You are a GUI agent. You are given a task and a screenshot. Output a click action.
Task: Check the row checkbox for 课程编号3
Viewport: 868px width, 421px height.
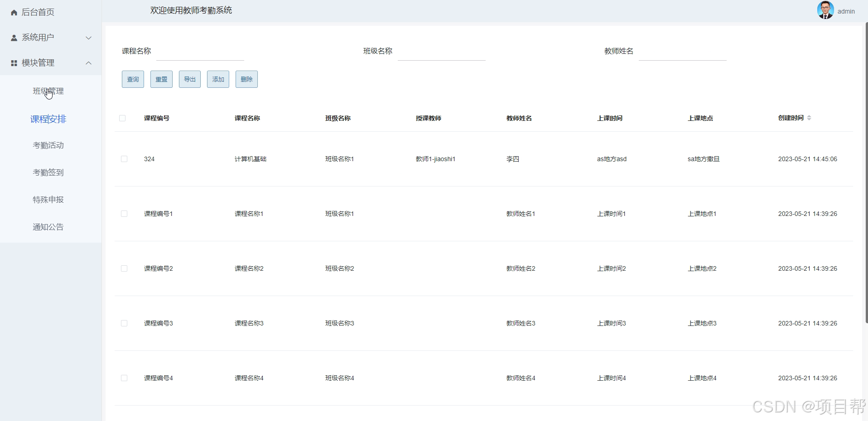pyautogui.click(x=124, y=323)
